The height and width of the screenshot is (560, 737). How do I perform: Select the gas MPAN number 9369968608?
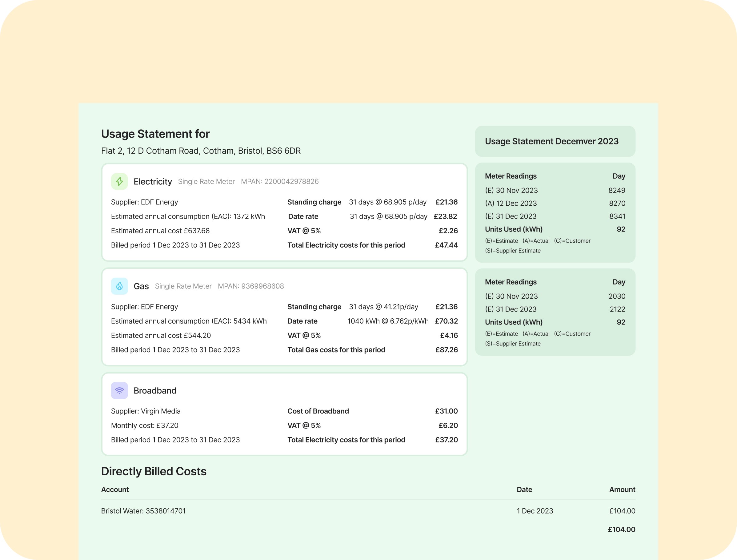pyautogui.click(x=262, y=286)
